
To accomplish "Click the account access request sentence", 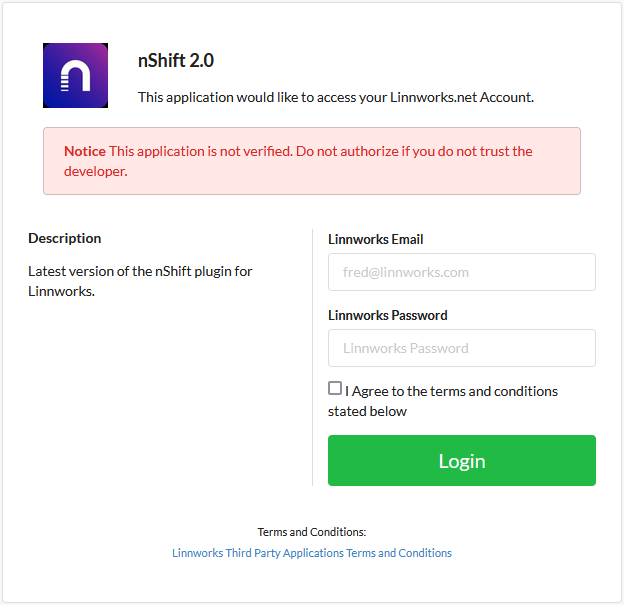I will [336, 97].
